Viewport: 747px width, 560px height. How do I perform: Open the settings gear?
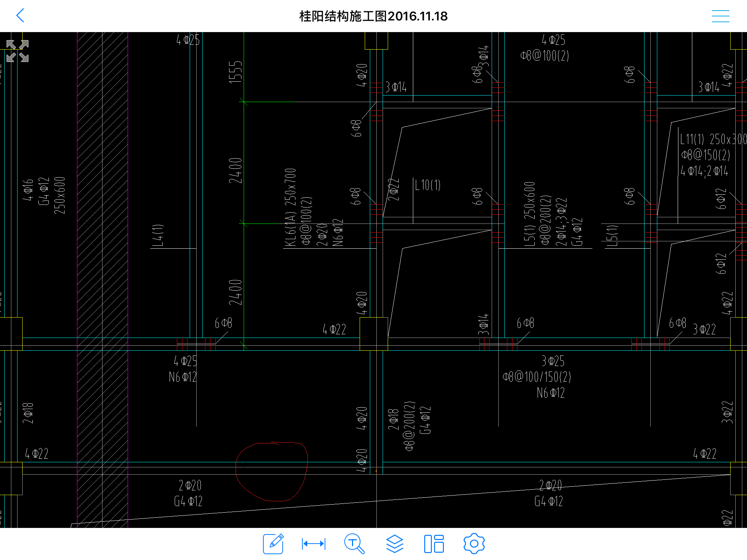coord(474,544)
